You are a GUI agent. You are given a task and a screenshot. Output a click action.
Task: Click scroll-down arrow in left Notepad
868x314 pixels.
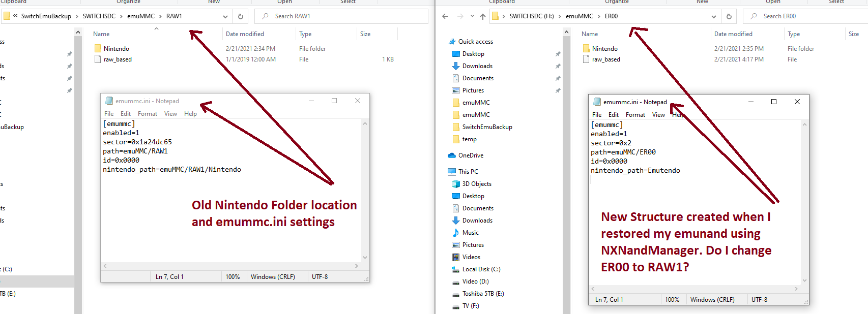pos(365,258)
